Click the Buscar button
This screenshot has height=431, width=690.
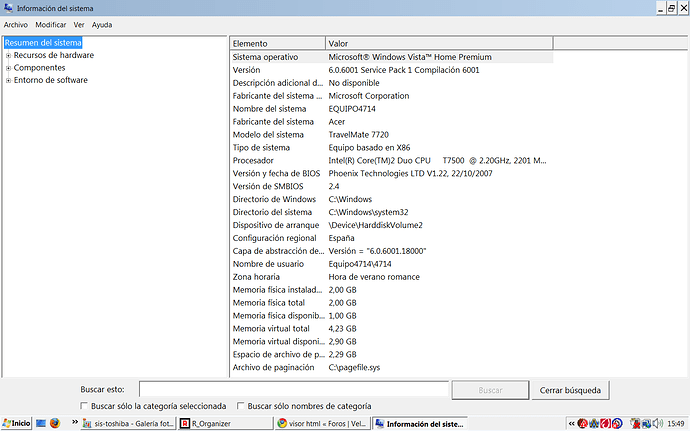[x=490, y=390]
